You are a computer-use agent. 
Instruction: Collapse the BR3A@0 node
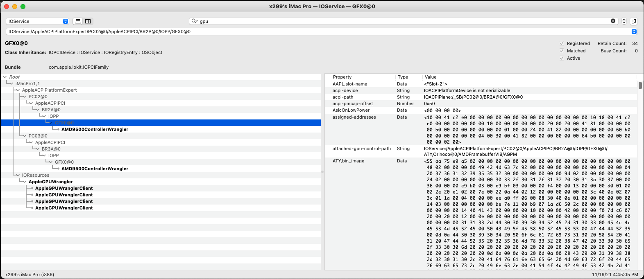[38, 149]
